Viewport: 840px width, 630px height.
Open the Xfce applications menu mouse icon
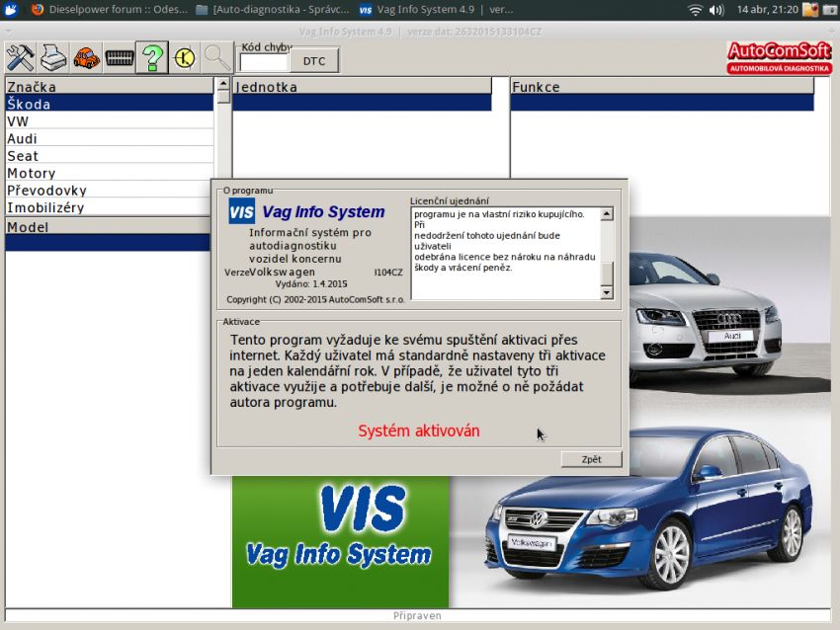point(11,9)
